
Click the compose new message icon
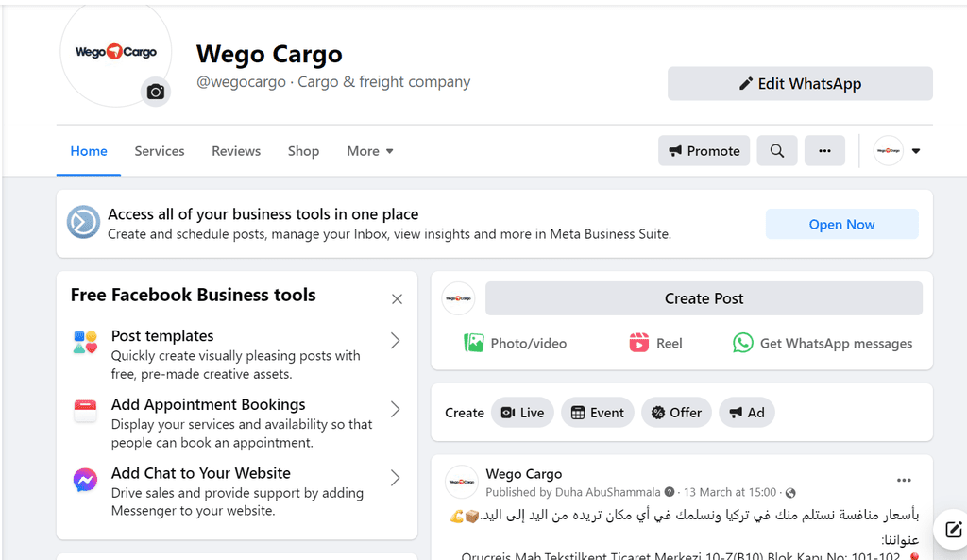pyautogui.click(x=953, y=530)
